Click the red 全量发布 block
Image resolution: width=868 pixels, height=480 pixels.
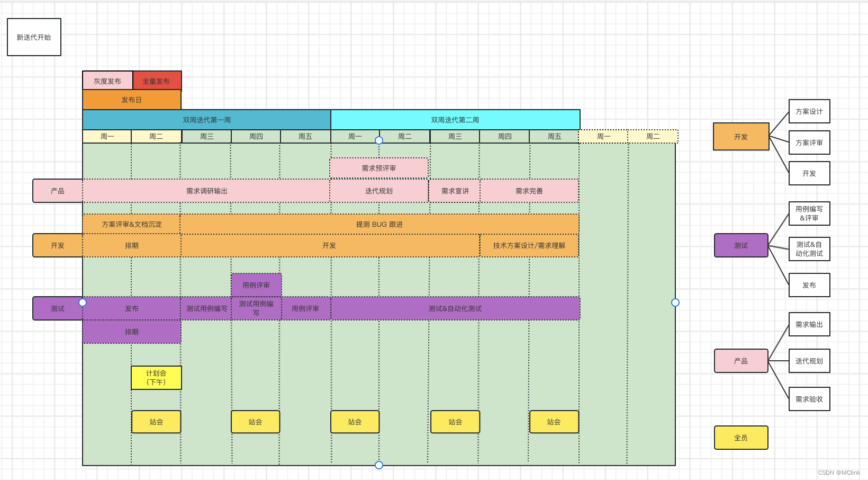tap(157, 81)
